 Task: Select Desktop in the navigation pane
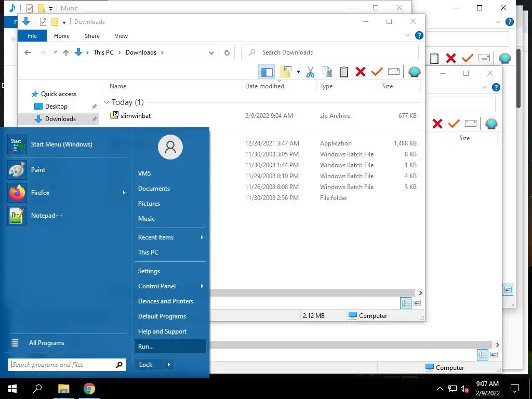[x=56, y=107]
